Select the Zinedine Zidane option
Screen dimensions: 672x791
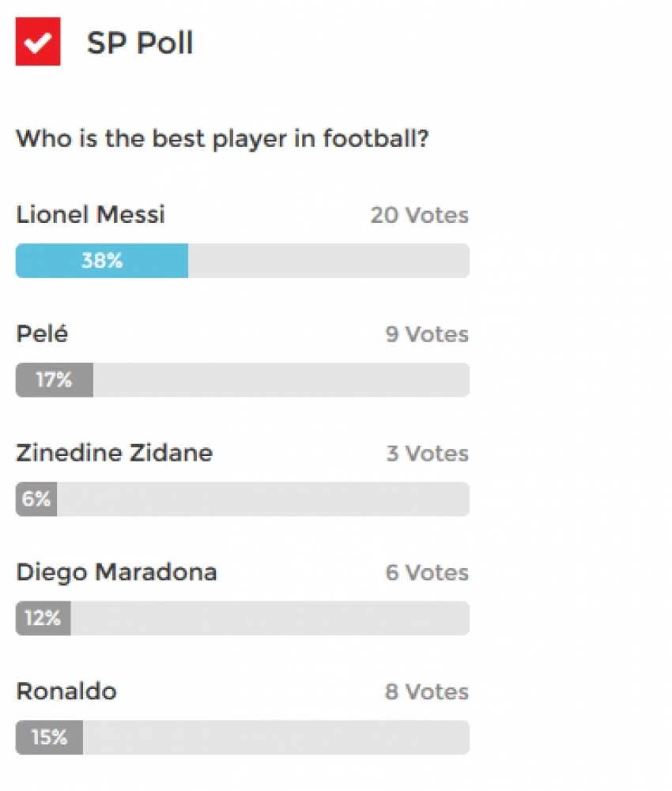[115, 453]
